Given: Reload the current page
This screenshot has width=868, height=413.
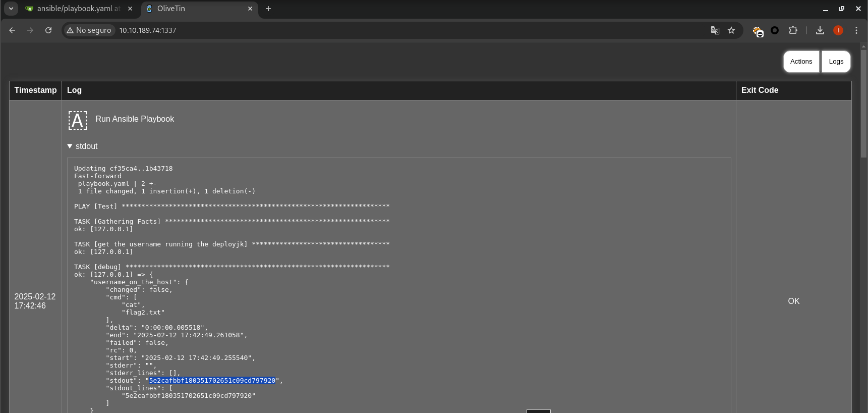Looking at the screenshot, I should [x=48, y=30].
